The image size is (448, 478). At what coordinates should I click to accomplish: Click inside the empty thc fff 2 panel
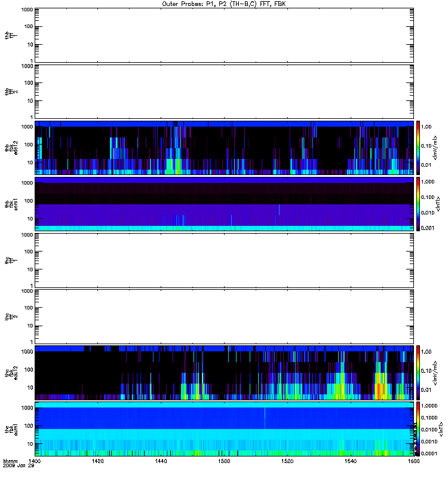[x=224, y=317]
